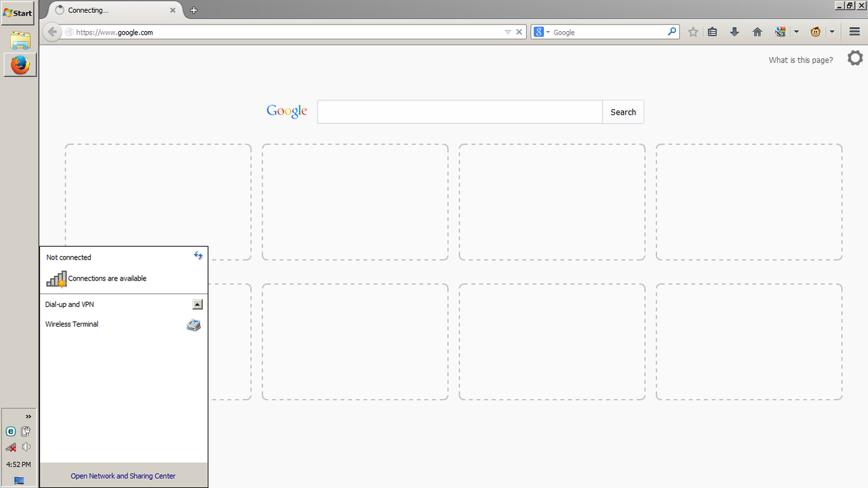Click the ESET antivirus tray icon
This screenshot has height=488, width=868.
[11, 432]
